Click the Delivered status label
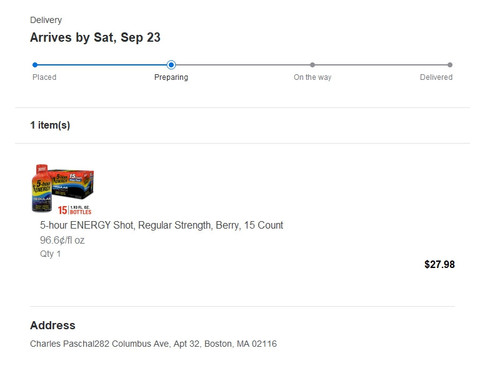 pos(436,77)
